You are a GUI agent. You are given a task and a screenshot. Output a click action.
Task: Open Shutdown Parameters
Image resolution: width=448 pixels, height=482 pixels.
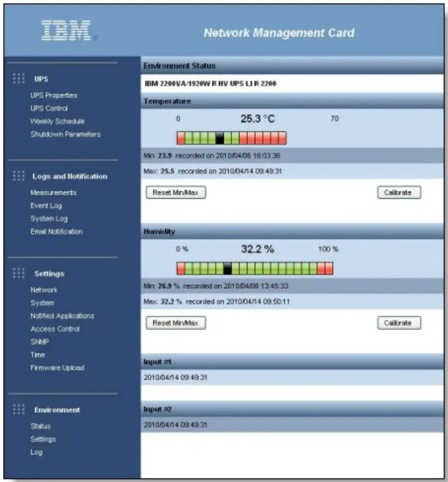[65, 134]
